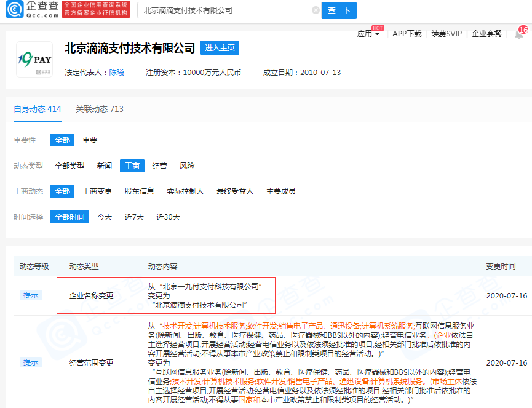Screen dimensions: 532x408
Task: Select the 今天 time filter
Action: (x=104, y=217)
